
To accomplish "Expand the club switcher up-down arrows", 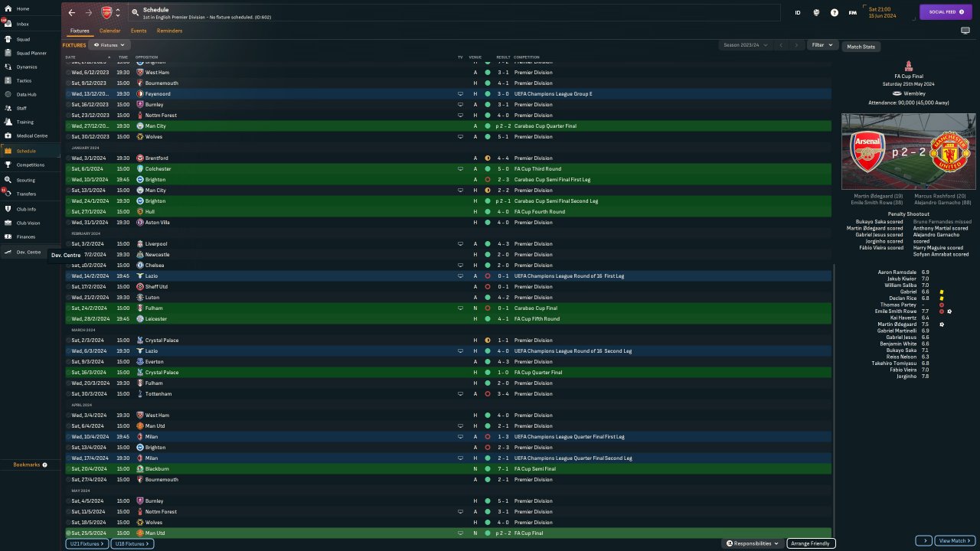I will [117, 13].
